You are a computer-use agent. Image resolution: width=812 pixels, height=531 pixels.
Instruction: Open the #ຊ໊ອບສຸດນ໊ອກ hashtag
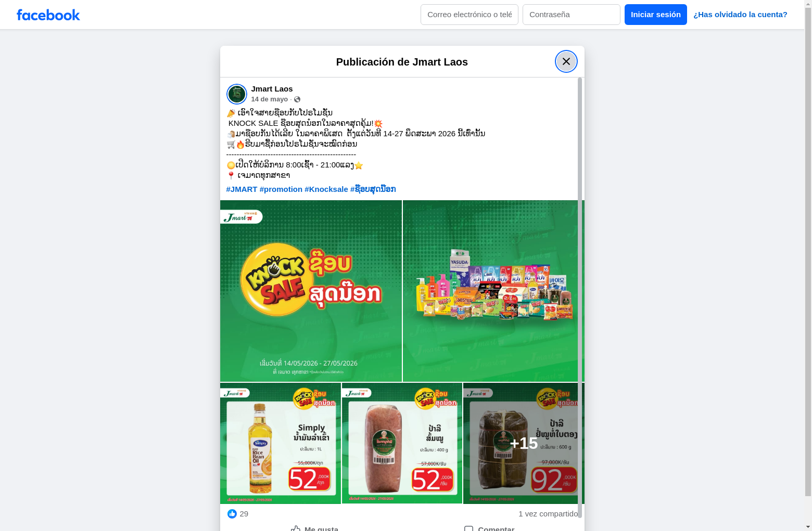coord(373,189)
